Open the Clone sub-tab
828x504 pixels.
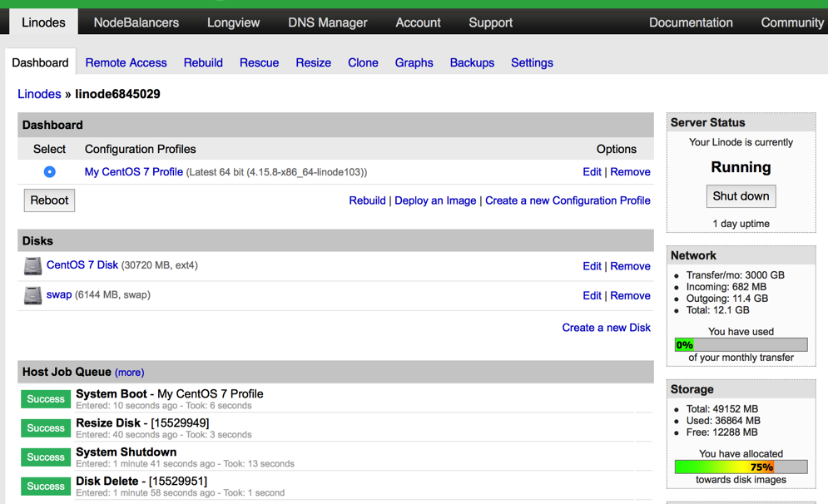pyautogui.click(x=363, y=63)
